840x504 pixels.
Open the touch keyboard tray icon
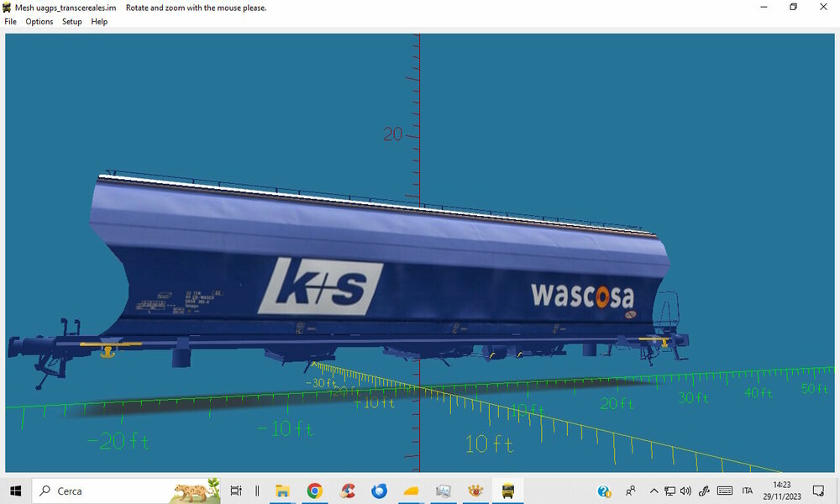pyautogui.click(x=725, y=491)
